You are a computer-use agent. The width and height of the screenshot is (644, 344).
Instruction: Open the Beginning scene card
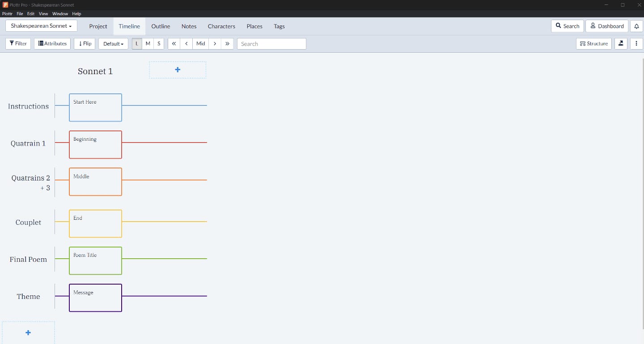coord(95,144)
